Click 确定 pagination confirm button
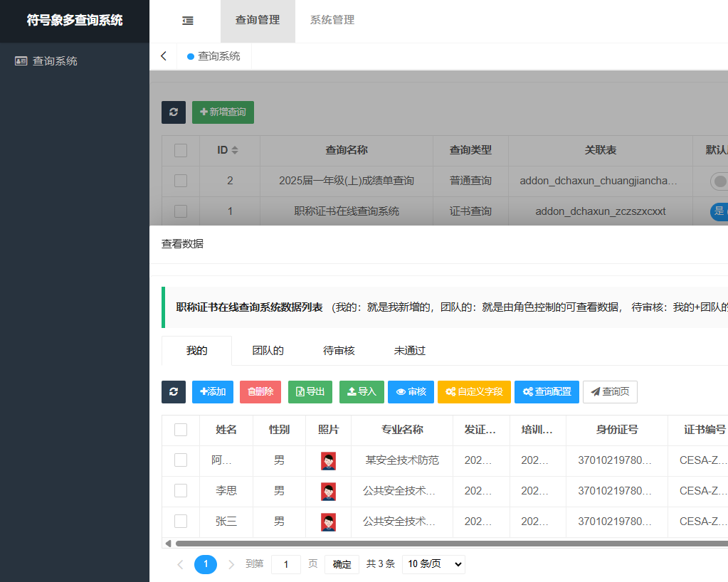 point(342,564)
